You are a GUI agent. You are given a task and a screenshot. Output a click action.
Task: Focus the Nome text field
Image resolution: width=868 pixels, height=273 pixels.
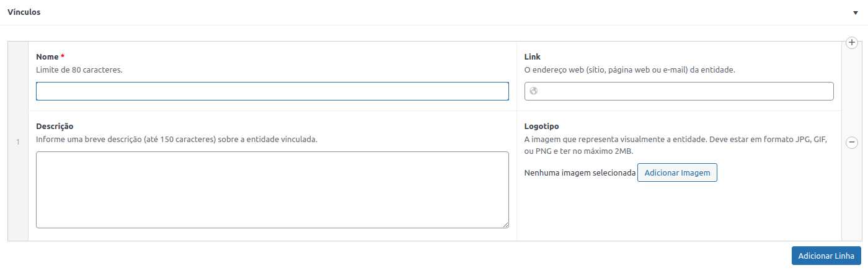pos(272,91)
